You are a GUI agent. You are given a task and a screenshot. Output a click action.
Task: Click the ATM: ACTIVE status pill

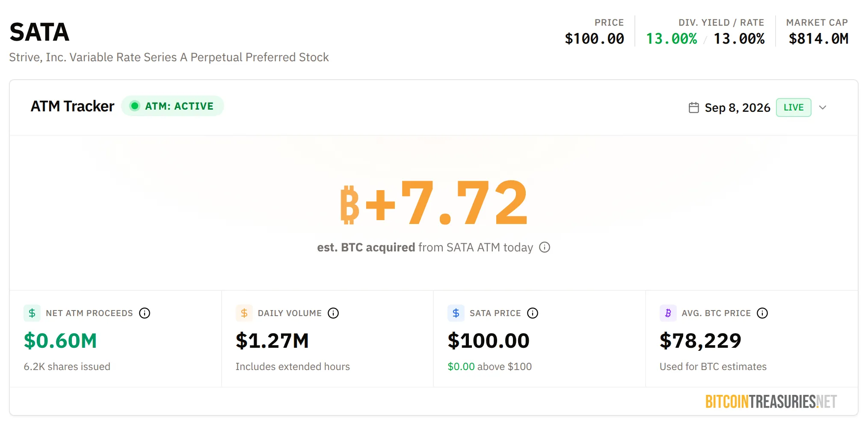172,106
